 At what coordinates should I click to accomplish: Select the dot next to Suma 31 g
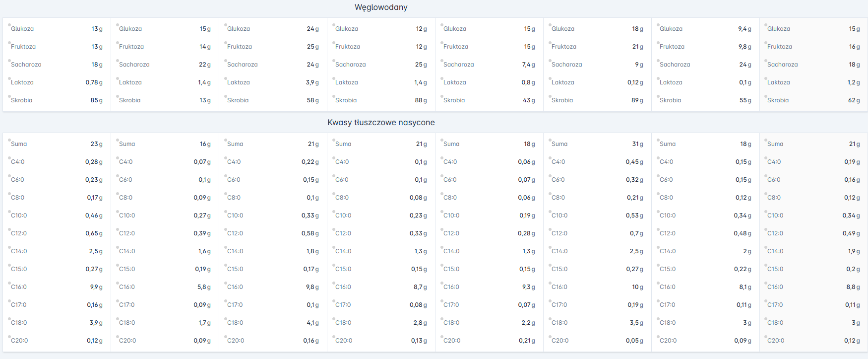click(x=550, y=140)
